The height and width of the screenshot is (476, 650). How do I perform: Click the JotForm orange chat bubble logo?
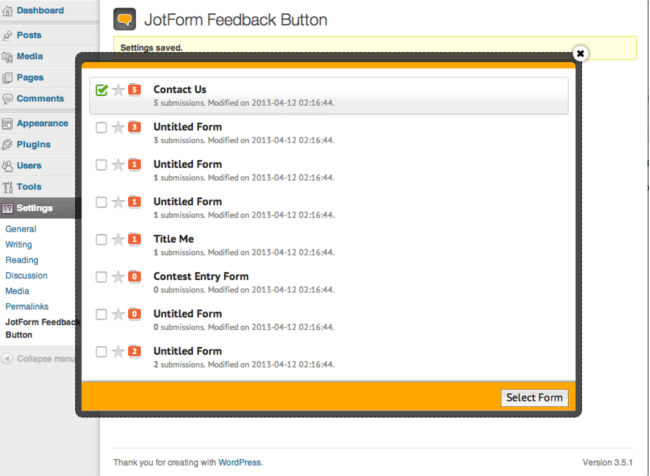[x=124, y=19]
